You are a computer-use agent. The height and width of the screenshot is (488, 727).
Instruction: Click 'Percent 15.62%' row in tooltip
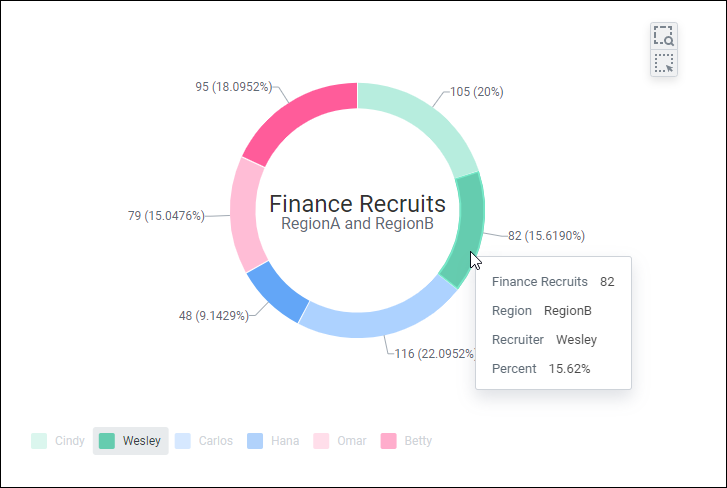[x=541, y=369]
